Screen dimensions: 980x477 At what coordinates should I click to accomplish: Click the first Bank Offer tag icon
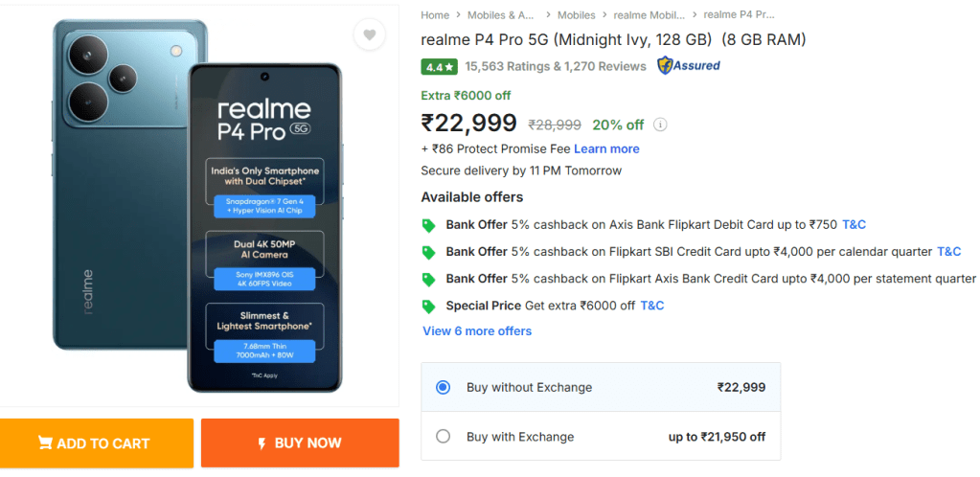click(428, 225)
